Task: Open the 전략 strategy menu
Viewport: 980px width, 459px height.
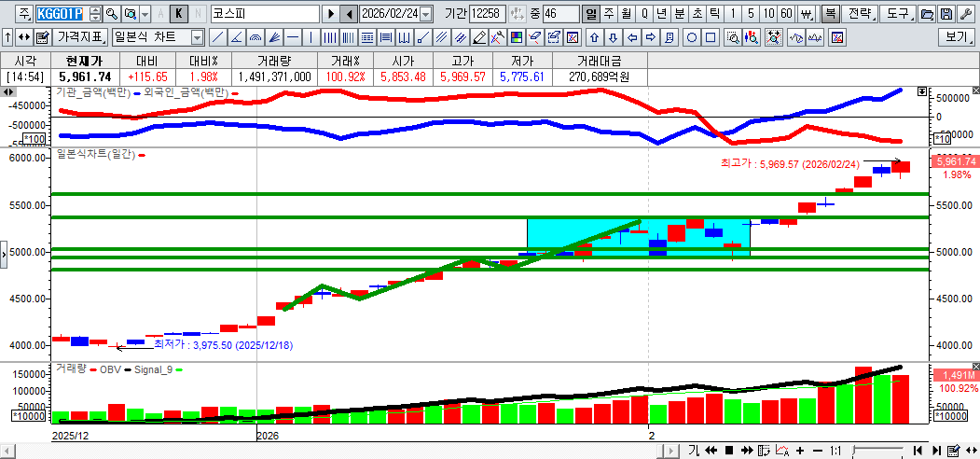Action: click(862, 14)
